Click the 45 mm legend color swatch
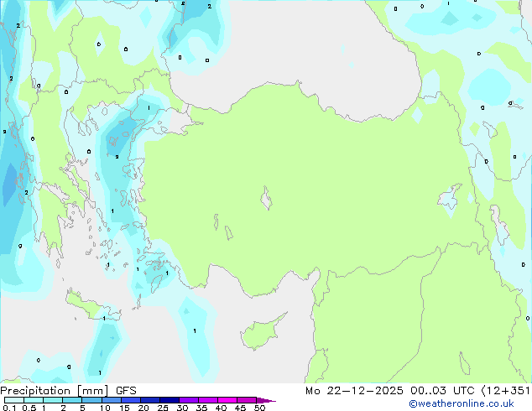Viewport: 532px width, 411px height. (x=247, y=400)
